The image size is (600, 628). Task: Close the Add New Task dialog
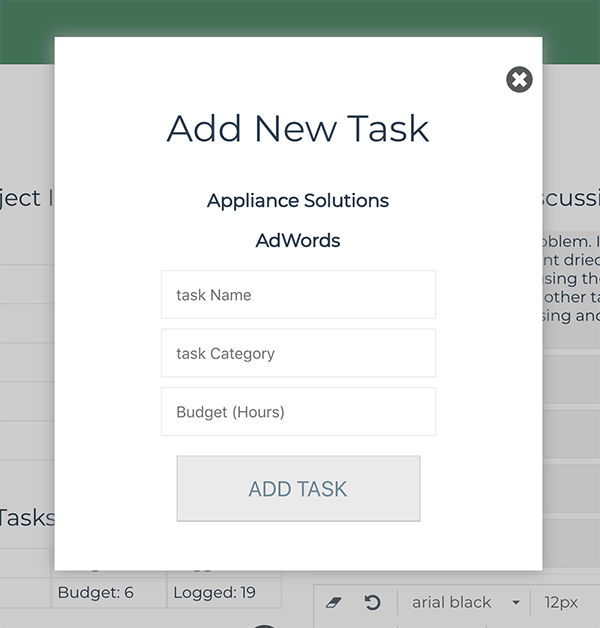[x=519, y=79]
